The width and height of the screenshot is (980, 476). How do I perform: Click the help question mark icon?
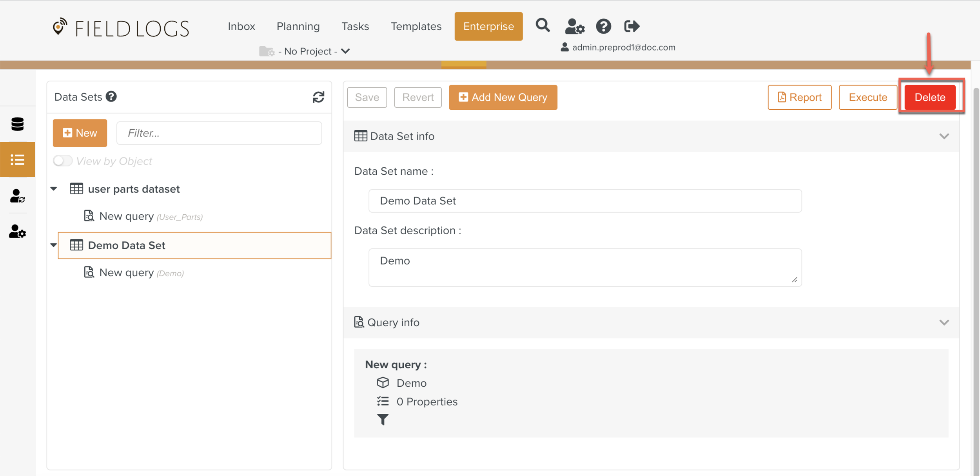[603, 27]
